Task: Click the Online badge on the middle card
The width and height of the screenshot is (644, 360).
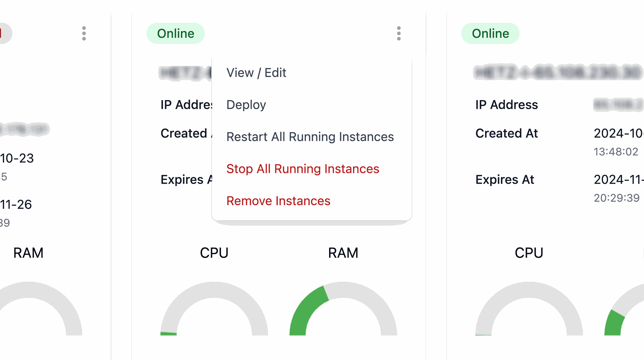Action: (175, 34)
